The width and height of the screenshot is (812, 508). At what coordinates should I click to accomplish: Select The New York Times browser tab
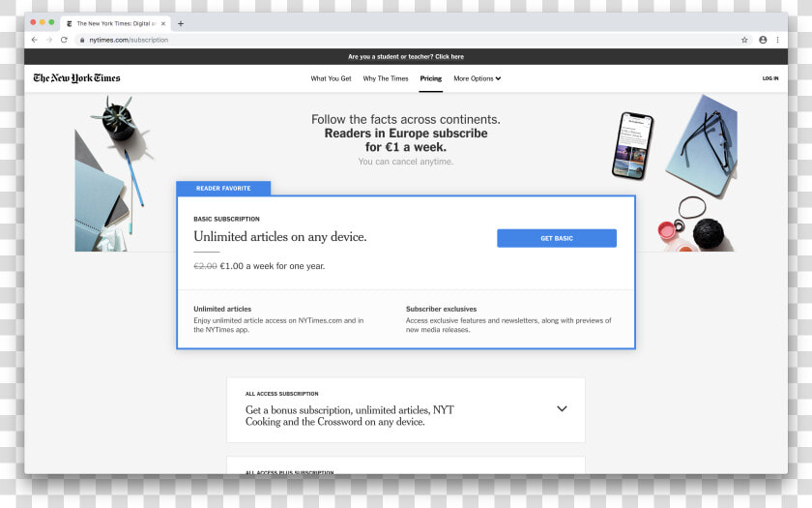(116, 24)
